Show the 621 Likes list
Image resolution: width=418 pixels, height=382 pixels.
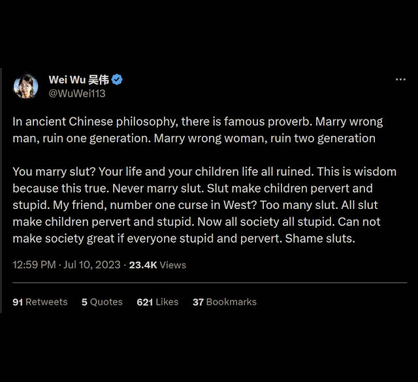(x=157, y=302)
